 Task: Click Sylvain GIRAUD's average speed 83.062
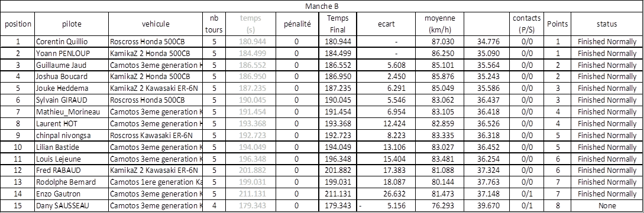tap(440, 100)
